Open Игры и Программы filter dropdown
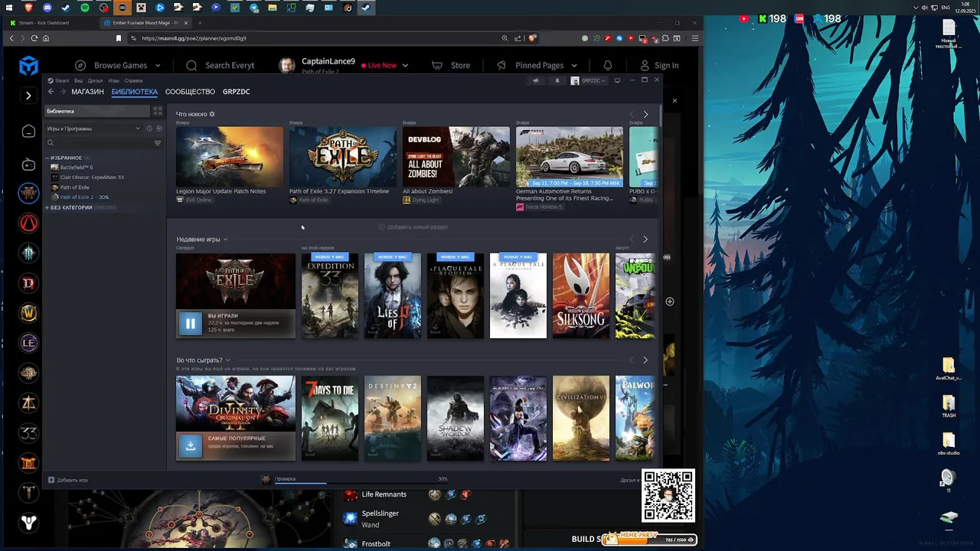 click(x=93, y=129)
